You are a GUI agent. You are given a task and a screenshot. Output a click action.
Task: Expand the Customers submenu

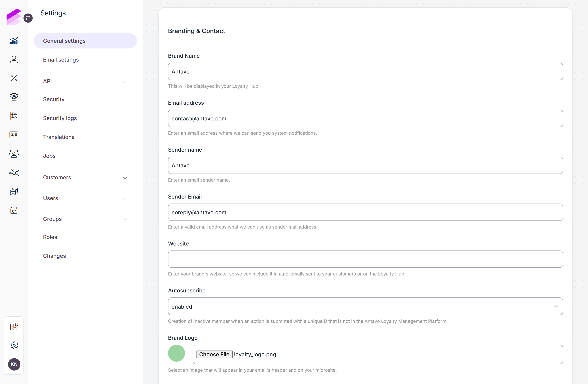(x=85, y=177)
